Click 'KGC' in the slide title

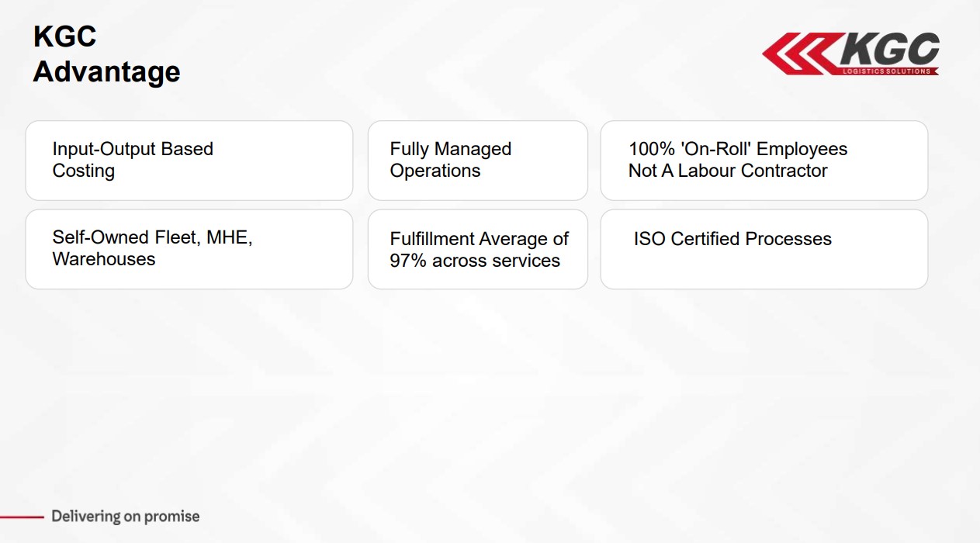point(64,36)
